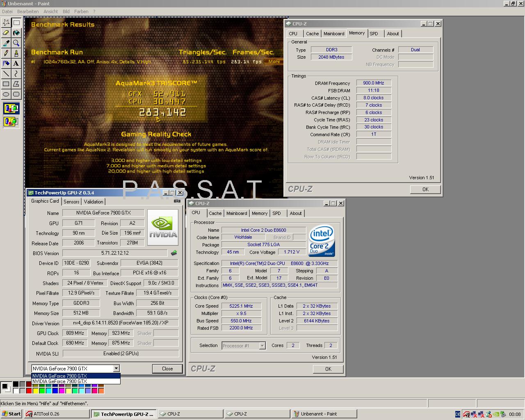The image size is (525, 420).
Task: Open NVIDIA tray icon
Action: [496, 414]
